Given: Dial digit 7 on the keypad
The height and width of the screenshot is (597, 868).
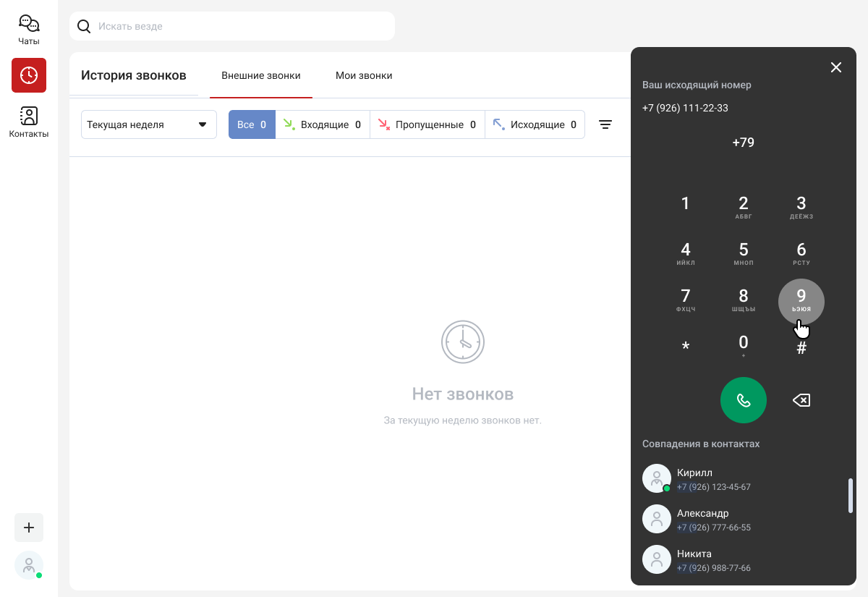Looking at the screenshot, I should [686, 300].
